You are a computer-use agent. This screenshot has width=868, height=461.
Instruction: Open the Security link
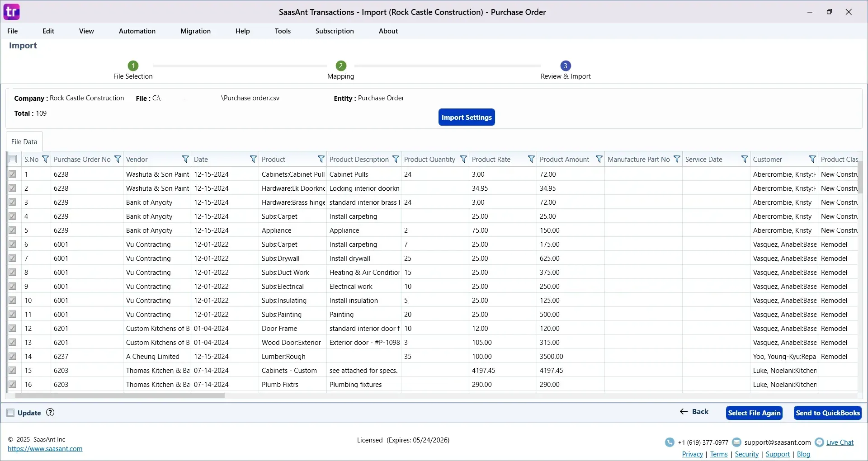click(747, 454)
